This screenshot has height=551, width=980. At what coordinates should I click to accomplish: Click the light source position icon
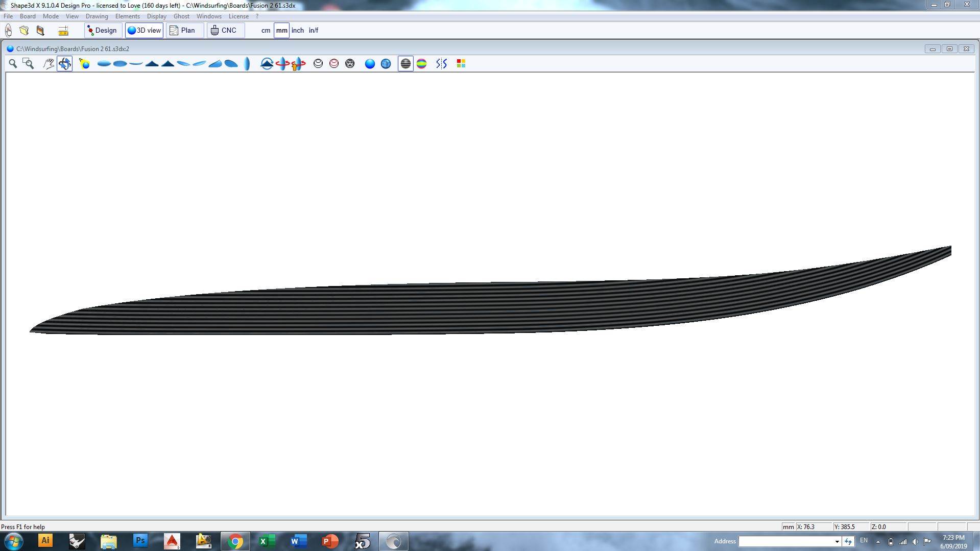[84, 63]
